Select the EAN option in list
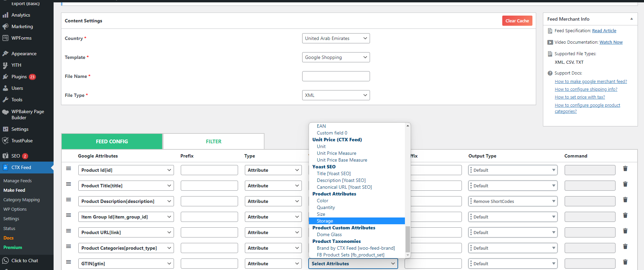The width and height of the screenshot is (644, 270). (x=321, y=126)
